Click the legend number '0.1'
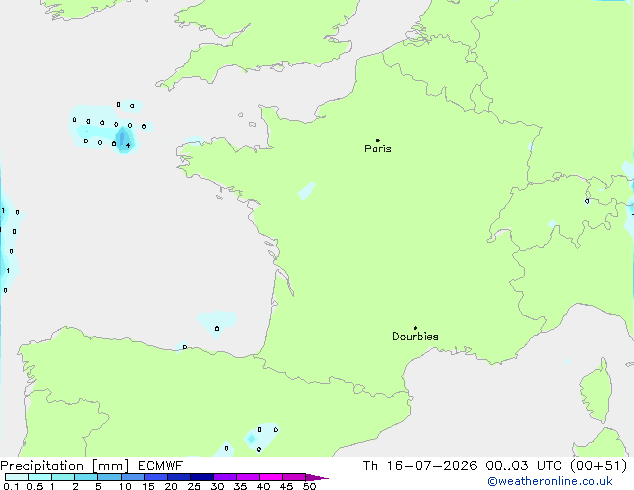 click(11, 486)
